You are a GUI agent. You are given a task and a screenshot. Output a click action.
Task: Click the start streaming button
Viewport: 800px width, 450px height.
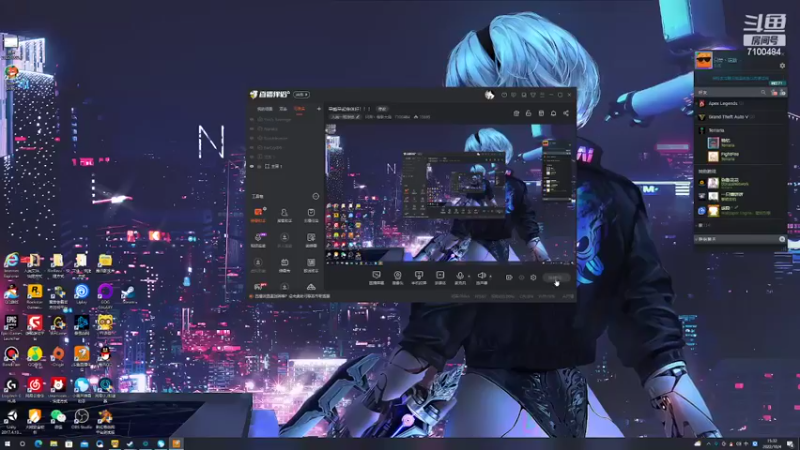(555, 278)
